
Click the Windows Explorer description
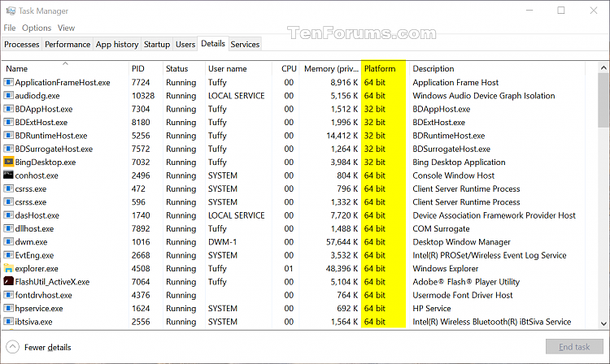tap(446, 268)
